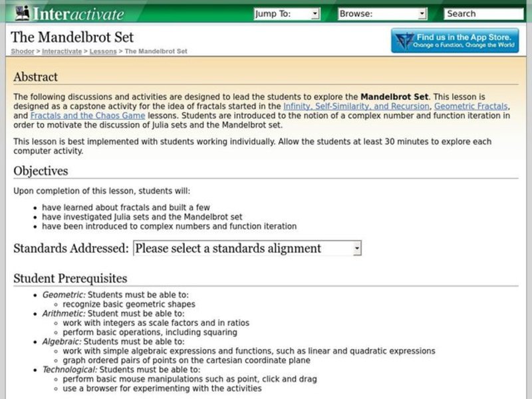Expand the standards alignment dropdown
This screenshot has width=532, height=399.
pyautogui.click(x=247, y=249)
